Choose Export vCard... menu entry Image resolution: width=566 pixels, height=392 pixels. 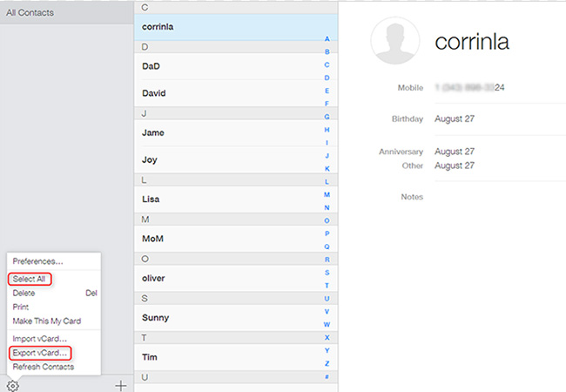coord(40,353)
